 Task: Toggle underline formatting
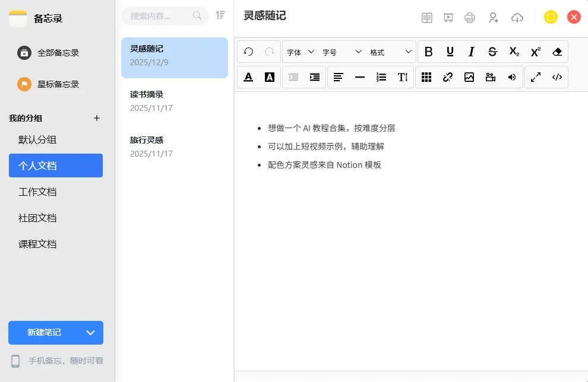[450, 52]
